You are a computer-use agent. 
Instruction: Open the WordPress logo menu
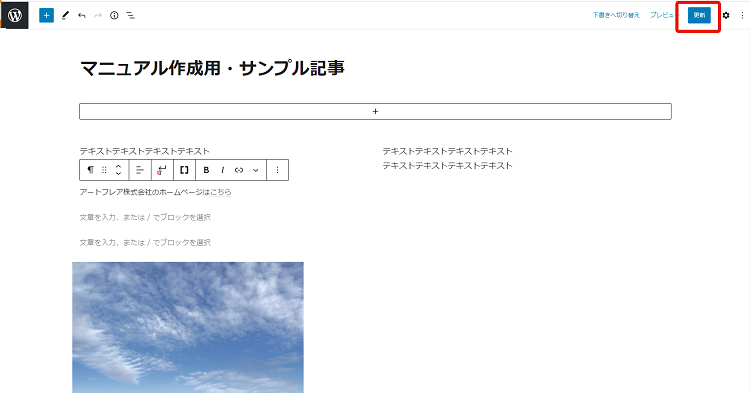tap(14, 15)
